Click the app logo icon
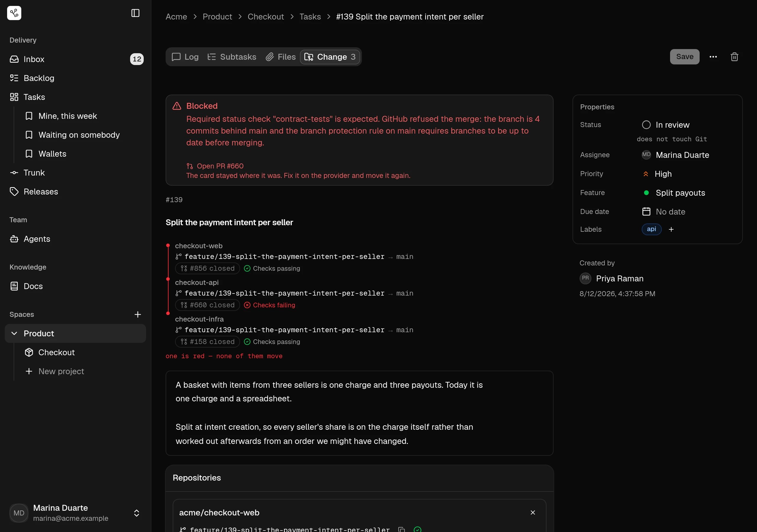Screen dimensions: 757x532 coord(14,13)
